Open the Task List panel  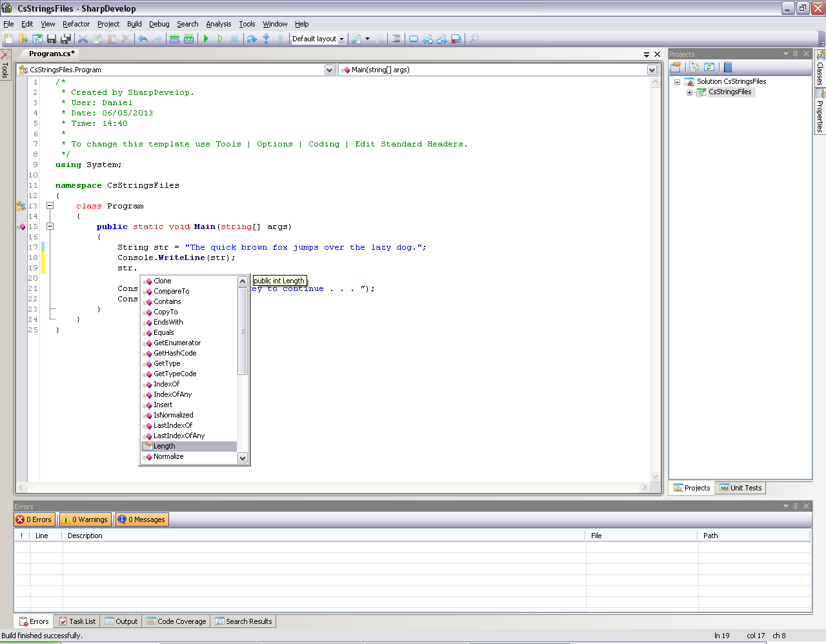(77, 621)
